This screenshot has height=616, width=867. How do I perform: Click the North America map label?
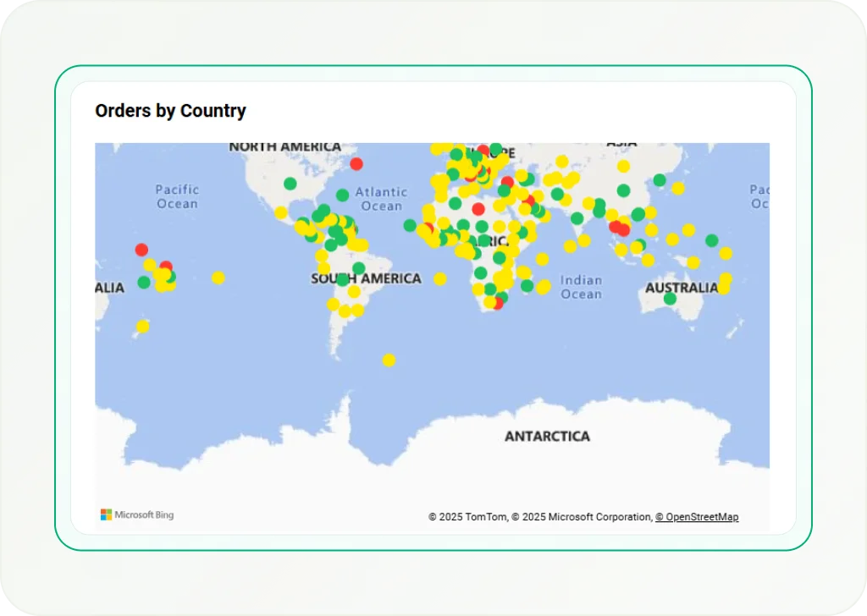click(284, 147)
